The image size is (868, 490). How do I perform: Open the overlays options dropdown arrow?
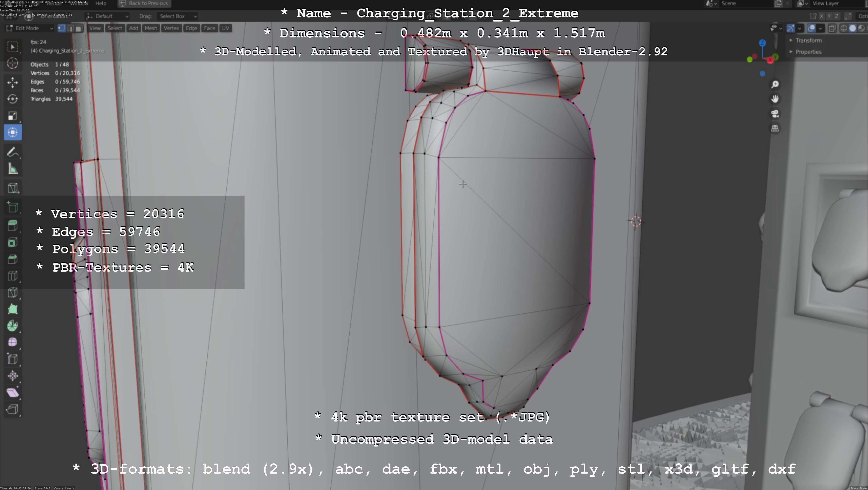point(820,28)
